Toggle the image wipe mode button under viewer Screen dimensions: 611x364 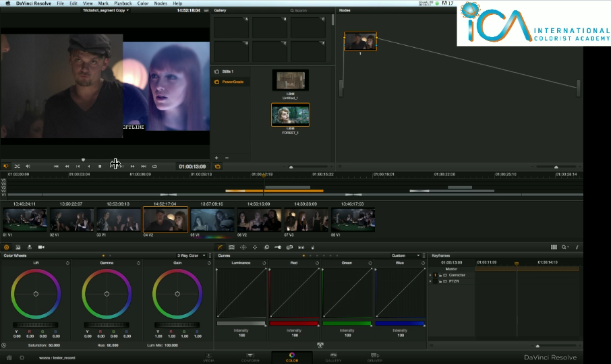6,166
